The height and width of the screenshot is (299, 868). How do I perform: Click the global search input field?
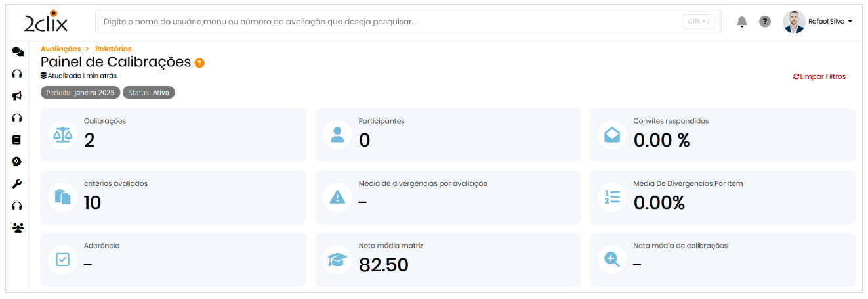pyautogui.click(x=390, y=22)
